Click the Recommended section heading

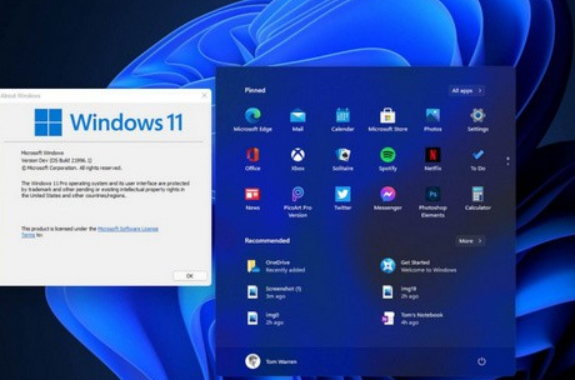(x=267, y=241)
